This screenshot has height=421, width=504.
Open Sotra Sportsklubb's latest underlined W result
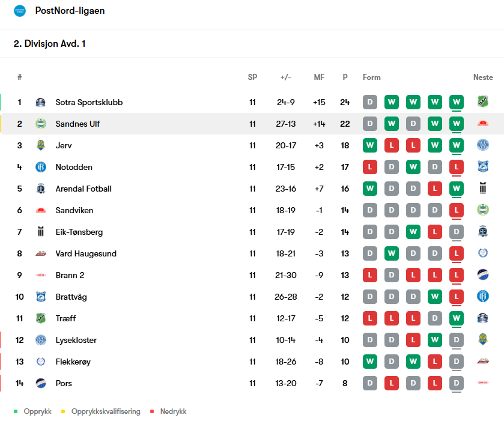[457, 102]
